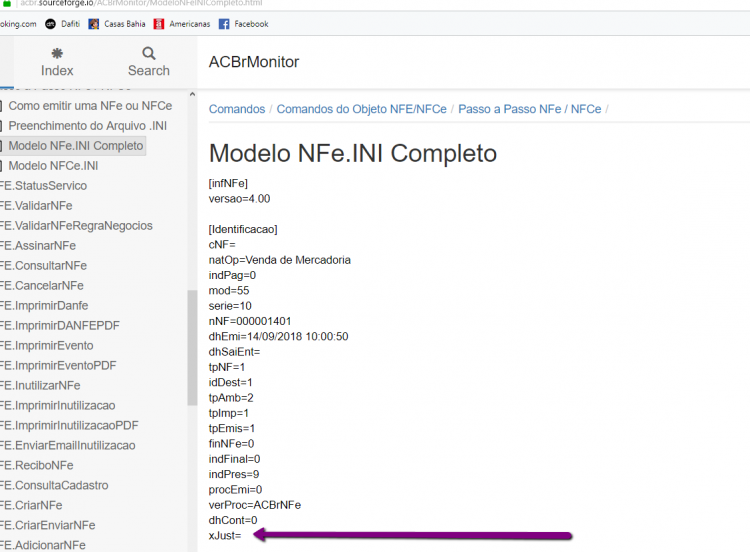
Task: Follow 'Comandos do Objeto NFE/NFCe' breadcrumb
Action: pos(362,109)
